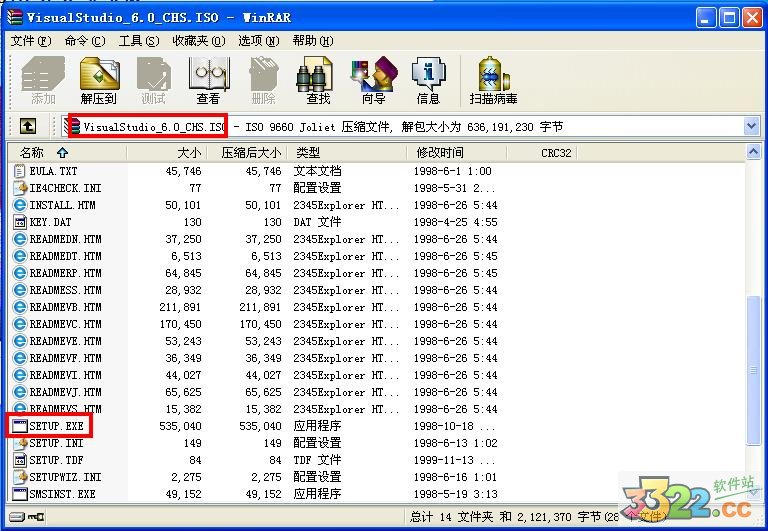Open the Options (选项) menu
The height and width of the screenshot is (531, 768).
coord(259,41)
